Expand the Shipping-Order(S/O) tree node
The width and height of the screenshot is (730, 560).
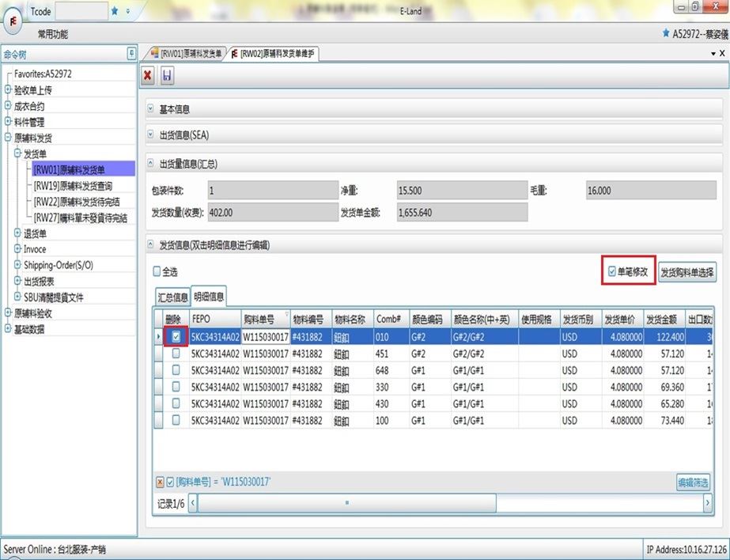coord(18,265)
